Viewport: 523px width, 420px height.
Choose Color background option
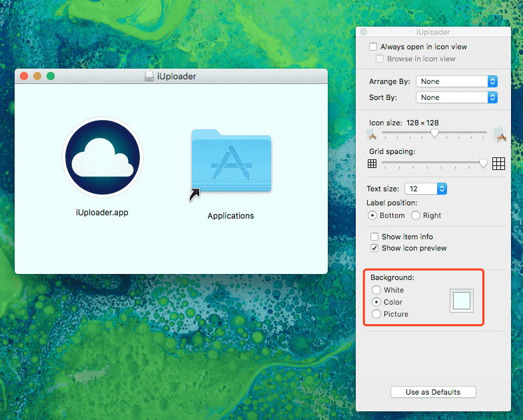(x=376, y=302)
